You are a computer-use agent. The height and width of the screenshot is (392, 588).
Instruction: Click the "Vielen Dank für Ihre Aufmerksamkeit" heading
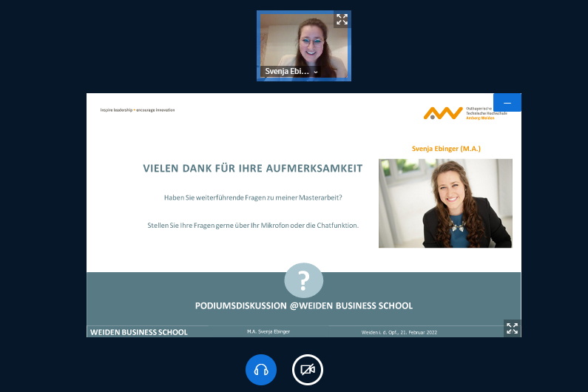[253, 169]
